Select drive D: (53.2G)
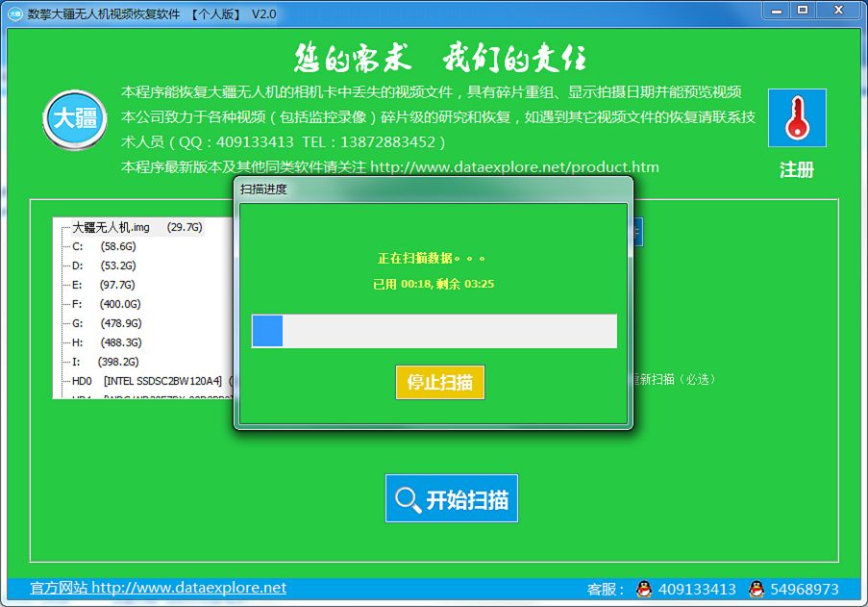The height and width of the screenshot is (607, 868). pos(104,266)
